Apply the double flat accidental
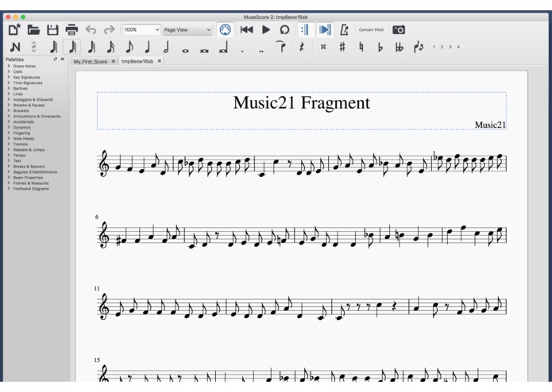Image resolution: width=552 pixels, height=392 pixels. [400, 47]
